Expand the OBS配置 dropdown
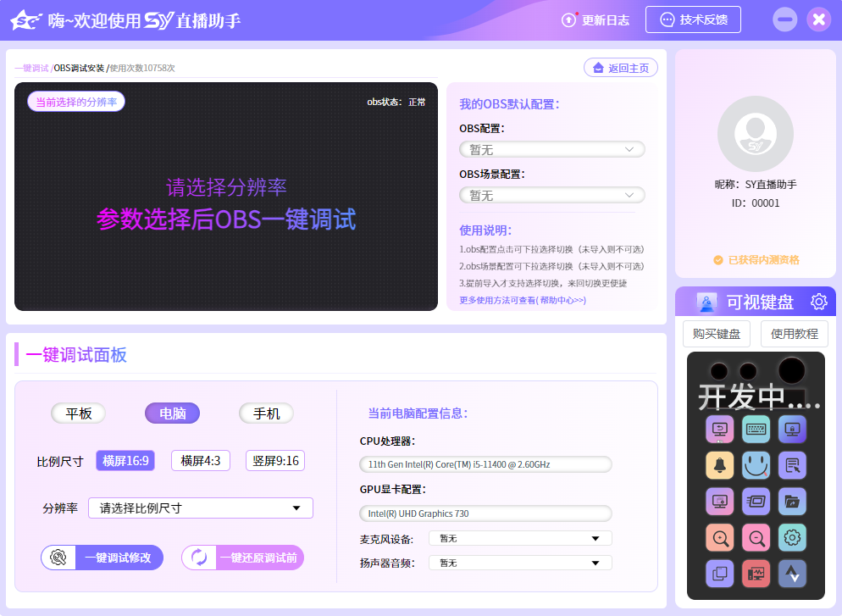The width and height of the screenshot is (842, 616). coord(551,148)
